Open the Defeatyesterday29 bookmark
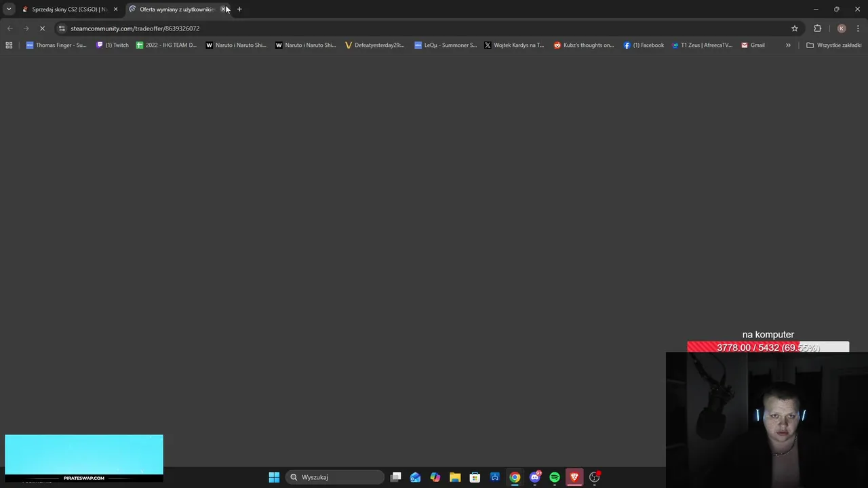Viewport: 868px width, 488px height. pyautogui.click(x=374, y=45)
